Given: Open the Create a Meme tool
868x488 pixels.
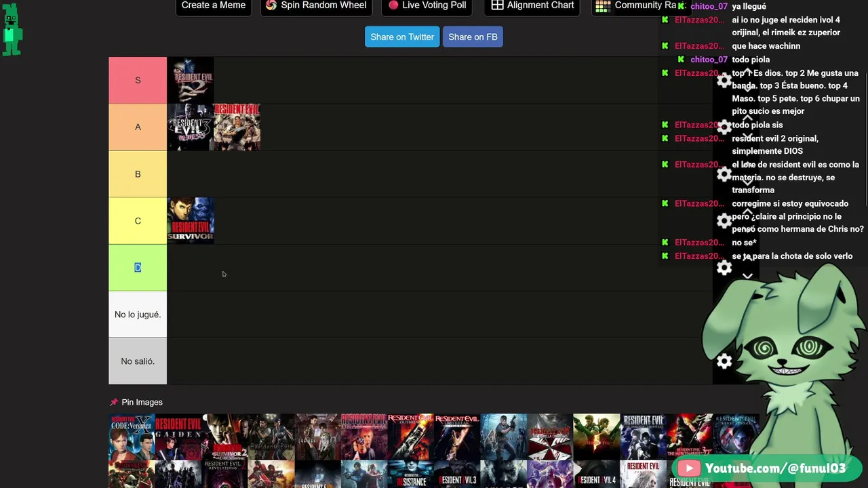Looking at the screenshot, I should point(214,5).
